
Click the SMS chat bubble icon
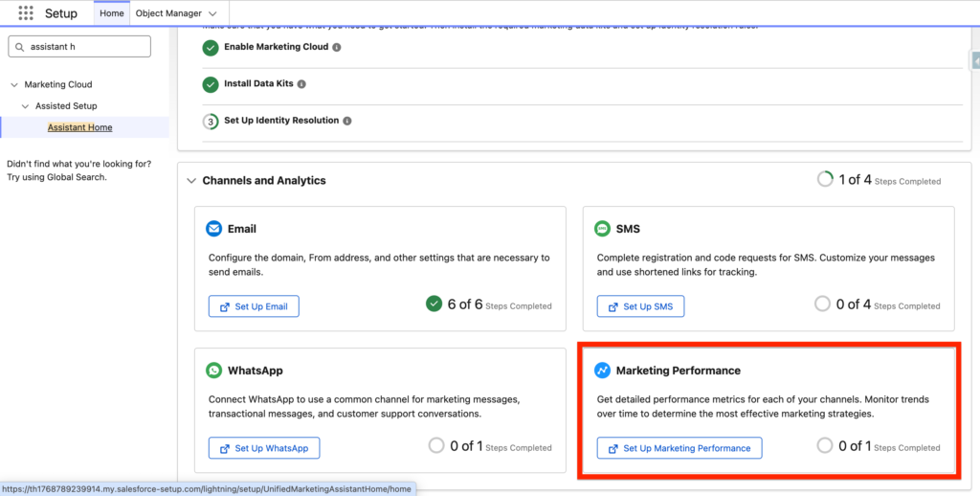pos(603,229)
